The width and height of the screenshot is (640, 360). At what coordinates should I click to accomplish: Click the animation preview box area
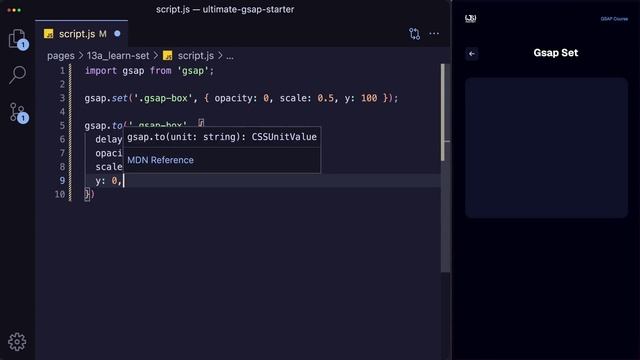[546, 147]
